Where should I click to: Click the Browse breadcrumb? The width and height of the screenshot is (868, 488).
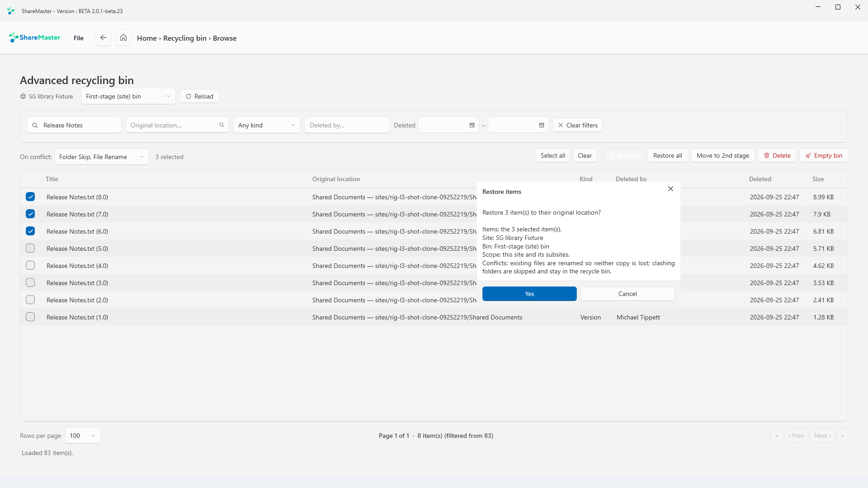tap(225, 38)
